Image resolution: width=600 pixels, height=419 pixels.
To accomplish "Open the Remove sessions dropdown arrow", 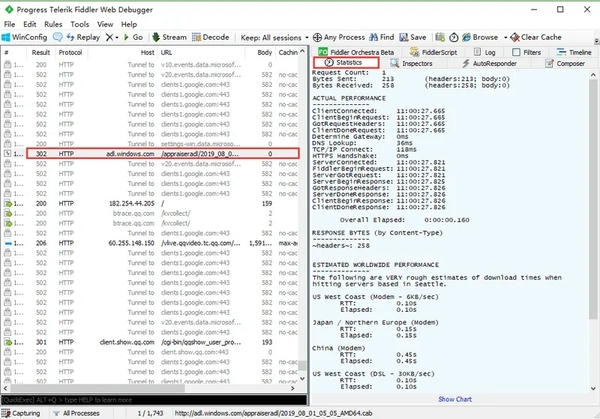I will (x=117, y=37).
